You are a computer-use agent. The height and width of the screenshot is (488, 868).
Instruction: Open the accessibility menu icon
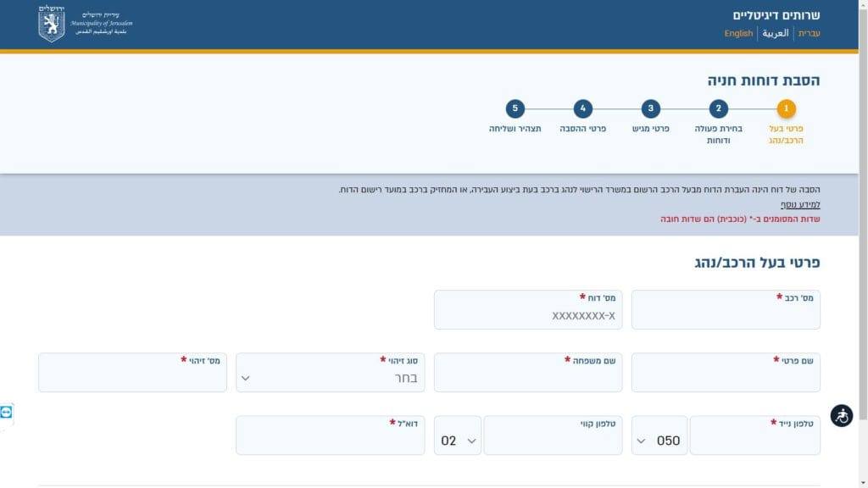[x=841, y=416]
